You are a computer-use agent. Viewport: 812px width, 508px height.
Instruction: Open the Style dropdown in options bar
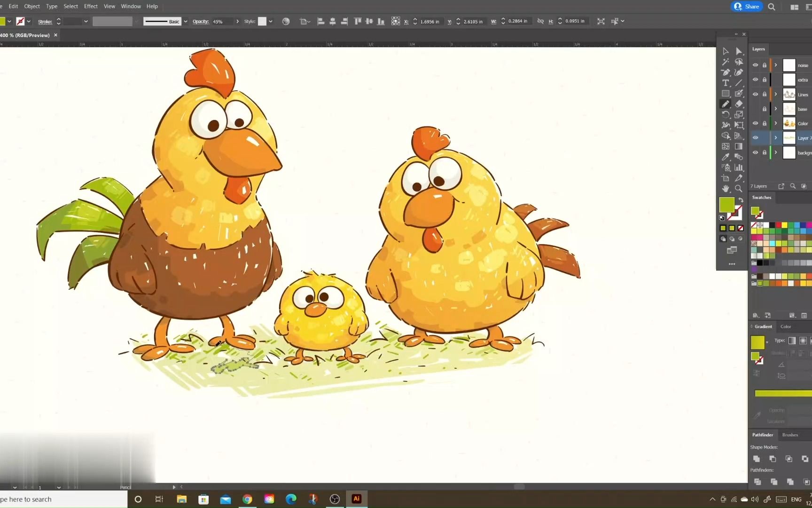pyautogui.click(x=271, y=21)
